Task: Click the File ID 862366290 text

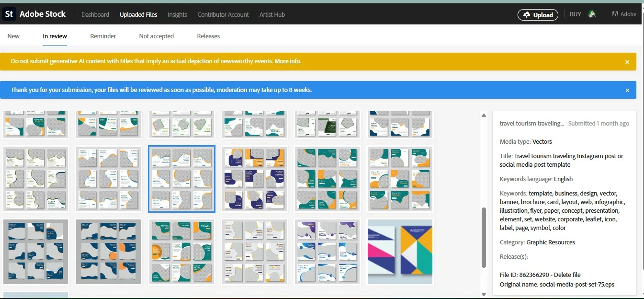Action: coord(524,275)
